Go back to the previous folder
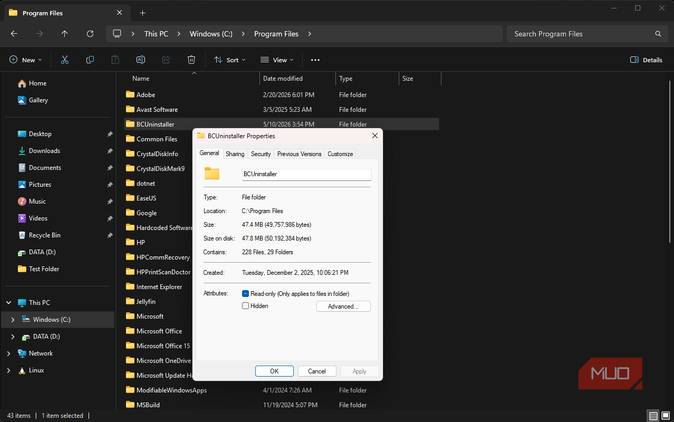The width and height of the screenshot is (674, 422). (14, 34)
